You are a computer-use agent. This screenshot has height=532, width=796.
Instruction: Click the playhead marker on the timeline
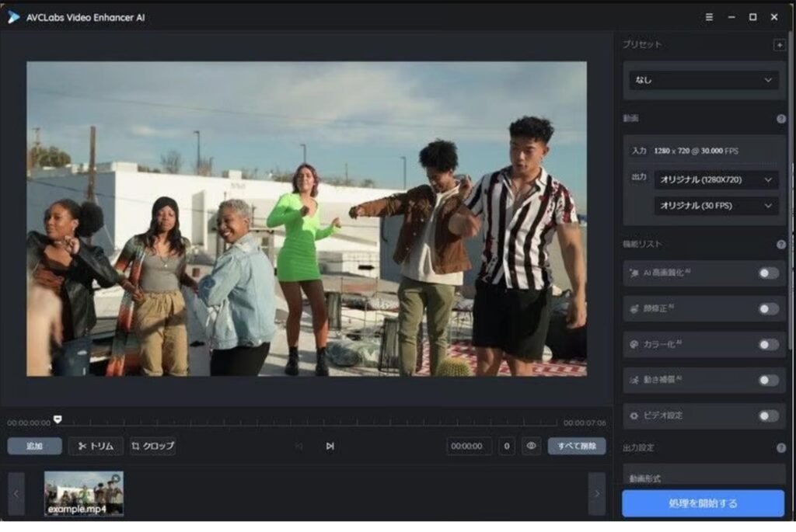coord(57,419)
